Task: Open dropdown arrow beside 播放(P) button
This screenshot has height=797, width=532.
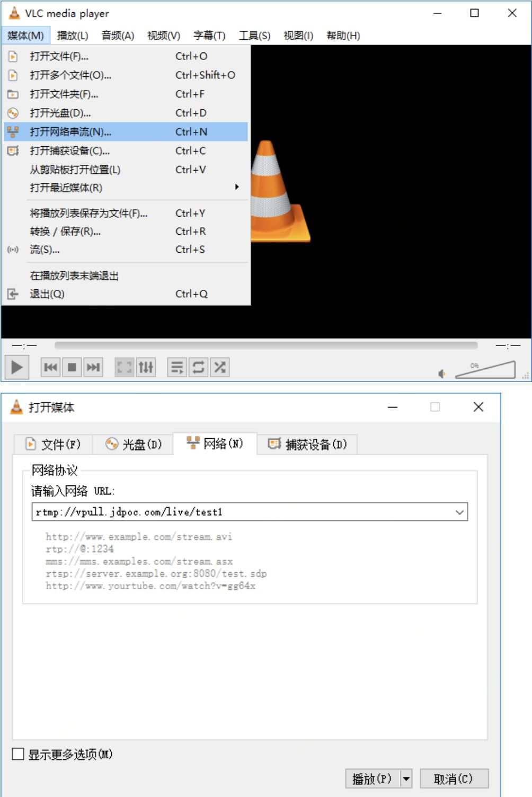Action: tap(406, 779)
